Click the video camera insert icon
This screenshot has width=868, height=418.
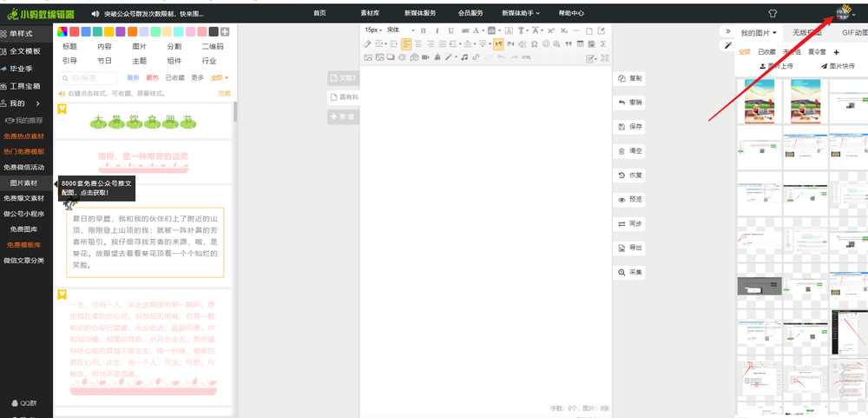426,57
